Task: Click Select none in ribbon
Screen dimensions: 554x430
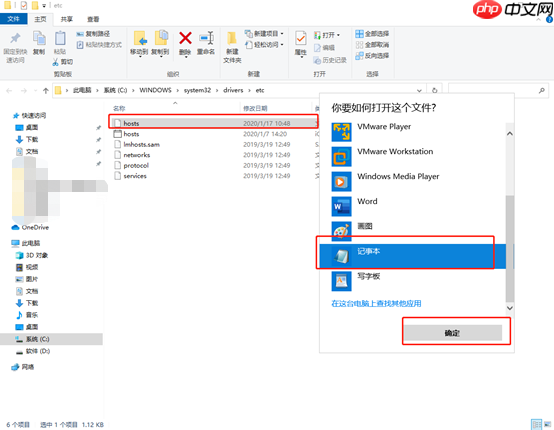Action: click(x=372, y=45)
